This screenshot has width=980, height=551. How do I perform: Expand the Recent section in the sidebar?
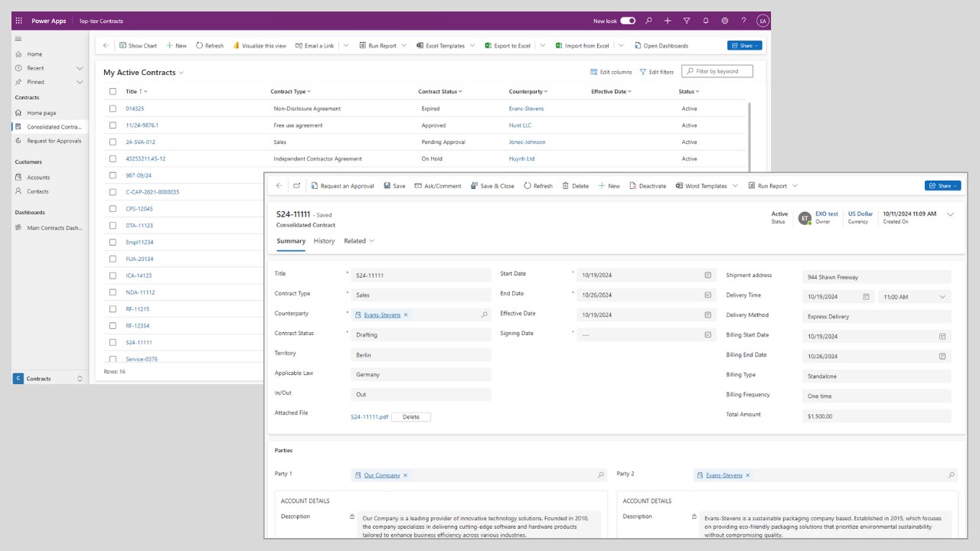coord(80,68)
